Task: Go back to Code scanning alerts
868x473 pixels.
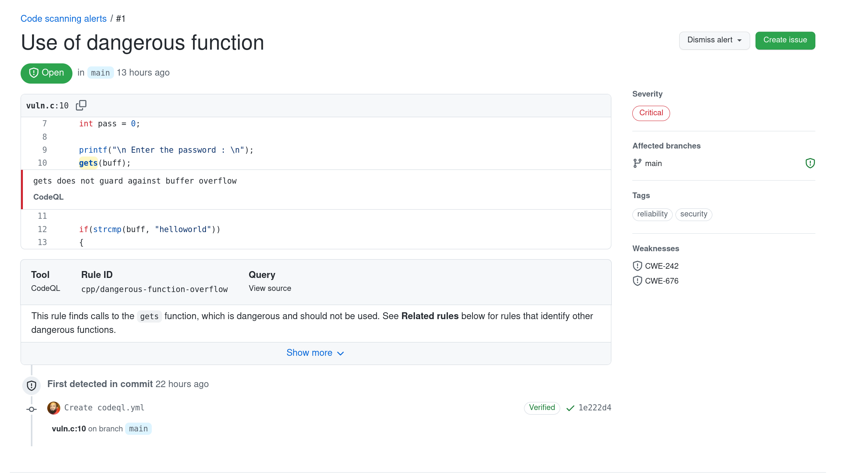Action: point(64,19)
